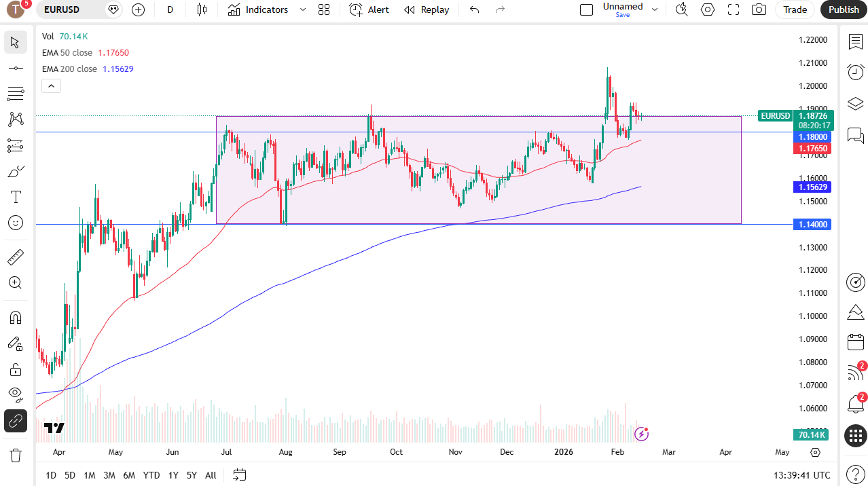Select the 1D date range
The height and width of the screenshot is (486, 868).
(51, 475)
